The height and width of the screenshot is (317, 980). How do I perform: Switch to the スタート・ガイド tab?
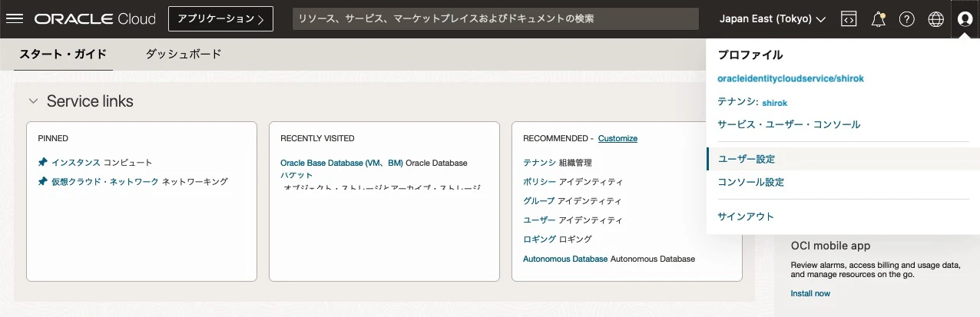click(x=63, y=54)
